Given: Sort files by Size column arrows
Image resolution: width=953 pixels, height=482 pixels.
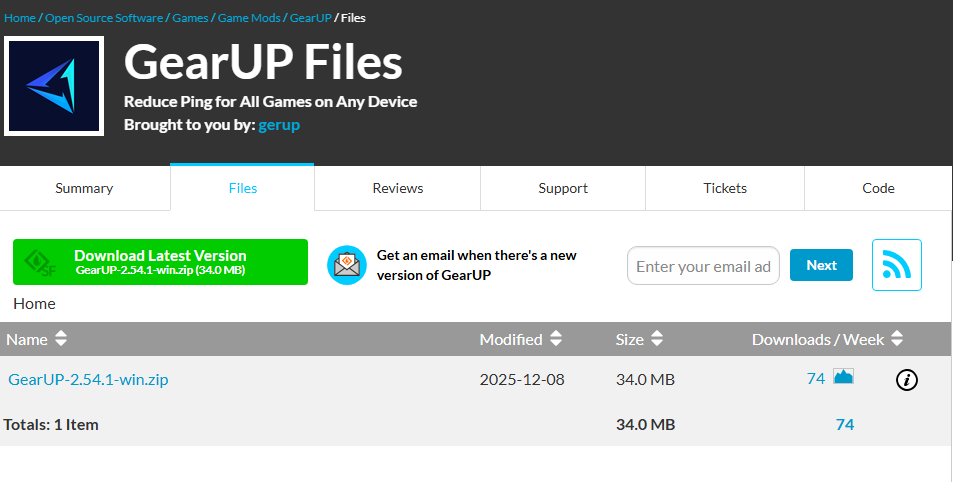Looking at the screenshot, I should pyautogui.click(x=657, y=339).
